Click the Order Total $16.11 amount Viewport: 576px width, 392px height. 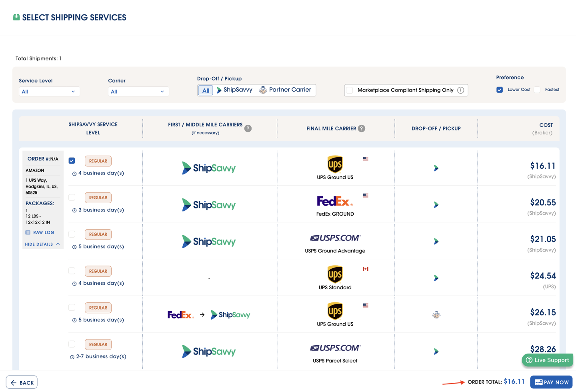514,382
